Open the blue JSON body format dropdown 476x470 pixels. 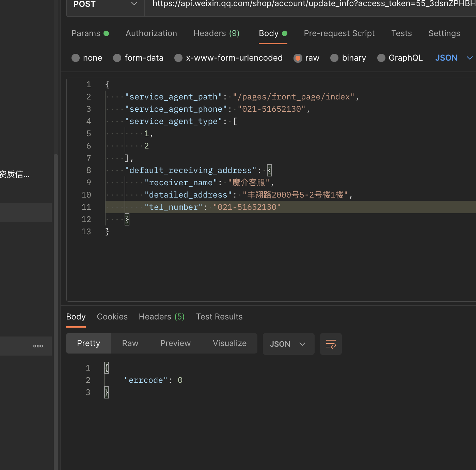(454, 58)
